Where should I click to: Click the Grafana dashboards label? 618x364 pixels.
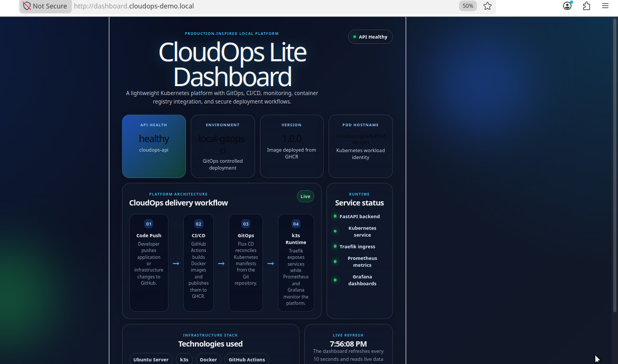(362, 280)
